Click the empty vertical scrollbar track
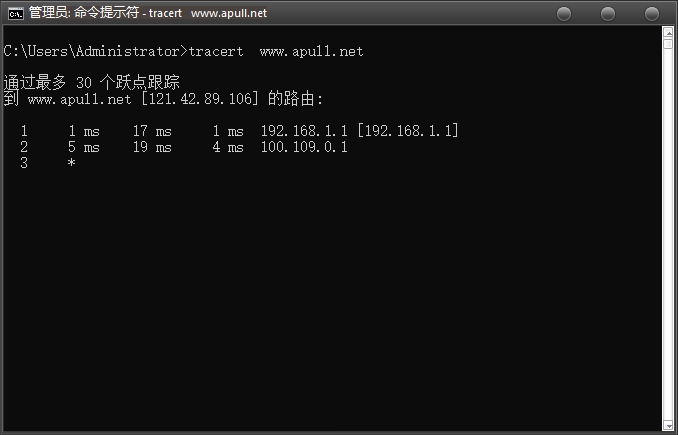The image size is (678, 435). pyautogui.click(x=668, y=233)
